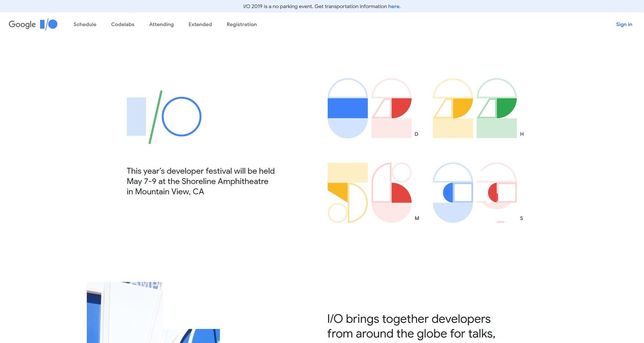The width and height of the screenshot is (644, 343).
Task: Open the Registration page
Action: pos(242,24)
